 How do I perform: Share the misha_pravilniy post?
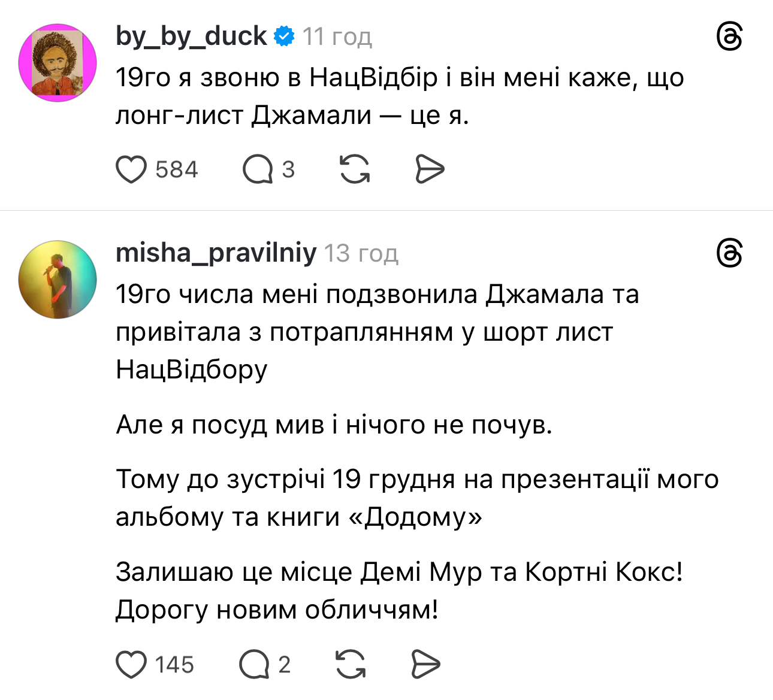pos(426,665)
